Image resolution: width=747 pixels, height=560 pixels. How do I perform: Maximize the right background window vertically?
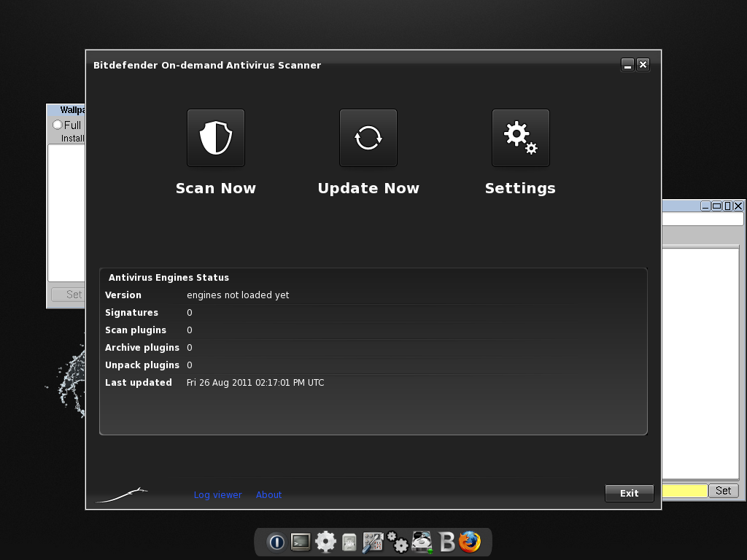pos(727,206)
